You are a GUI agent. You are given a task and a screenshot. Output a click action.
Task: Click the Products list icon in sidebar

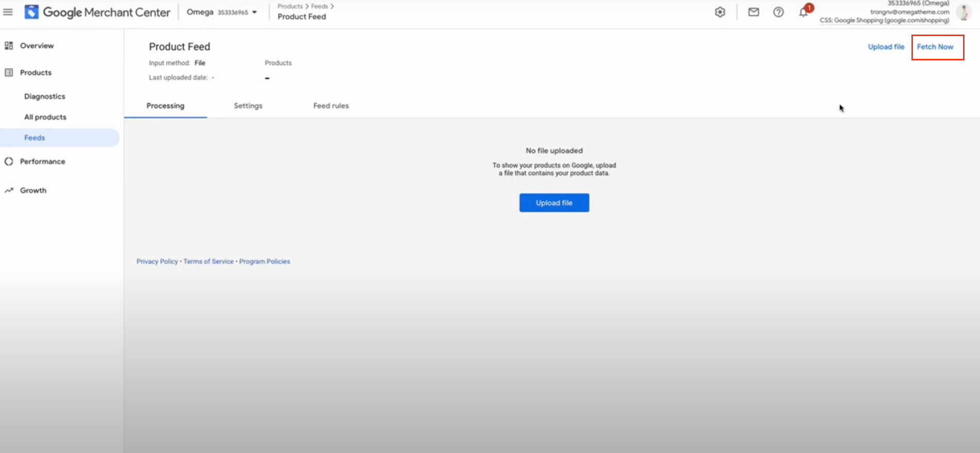(9, 72)
